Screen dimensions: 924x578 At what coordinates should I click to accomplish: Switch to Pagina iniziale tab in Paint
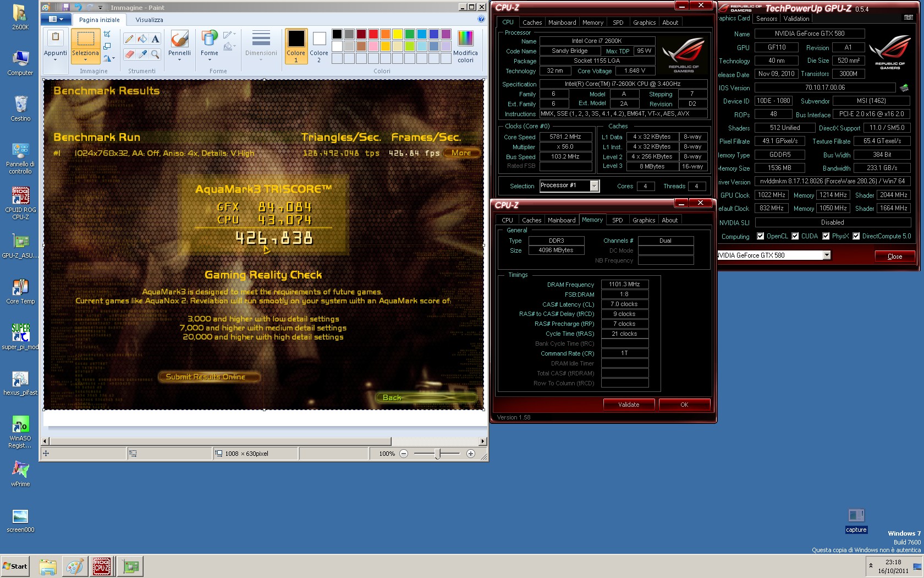pyautogui.click(x=99, y=20)
